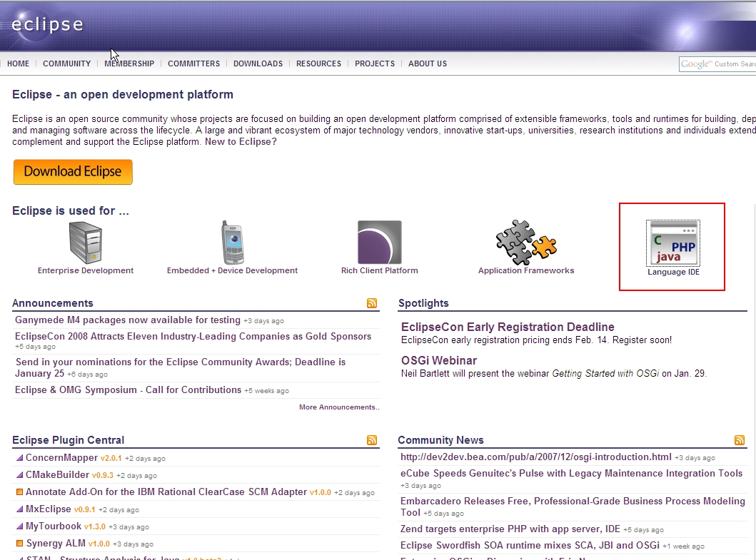Open the Community News RSS feed icon
This screenshot has height=560, width=756.
click(740, 440)
